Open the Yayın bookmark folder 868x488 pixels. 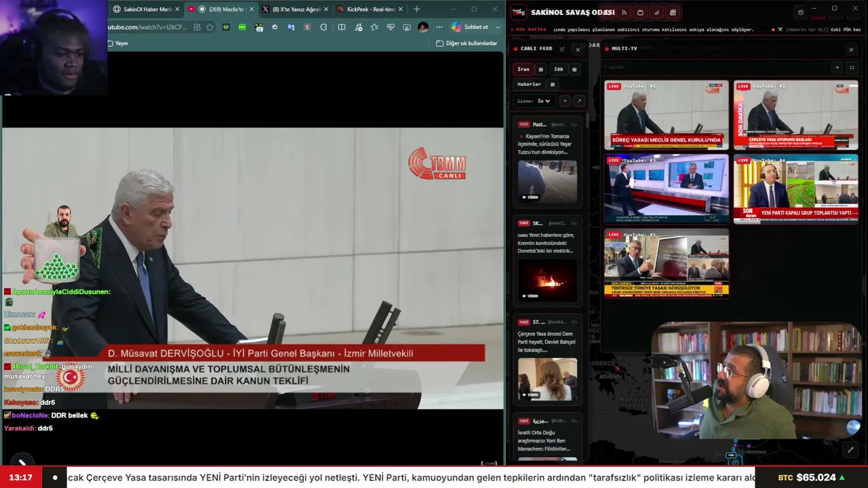[x=117, y=43]
